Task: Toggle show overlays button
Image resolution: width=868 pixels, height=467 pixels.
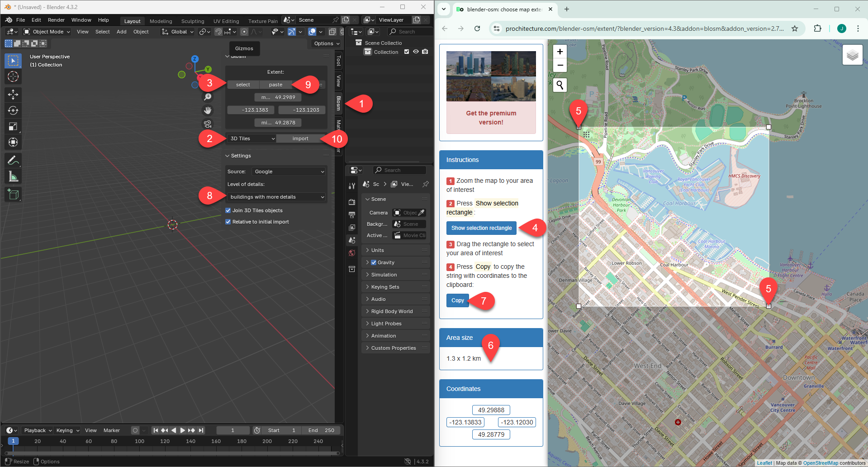Action: pos(312,32)
